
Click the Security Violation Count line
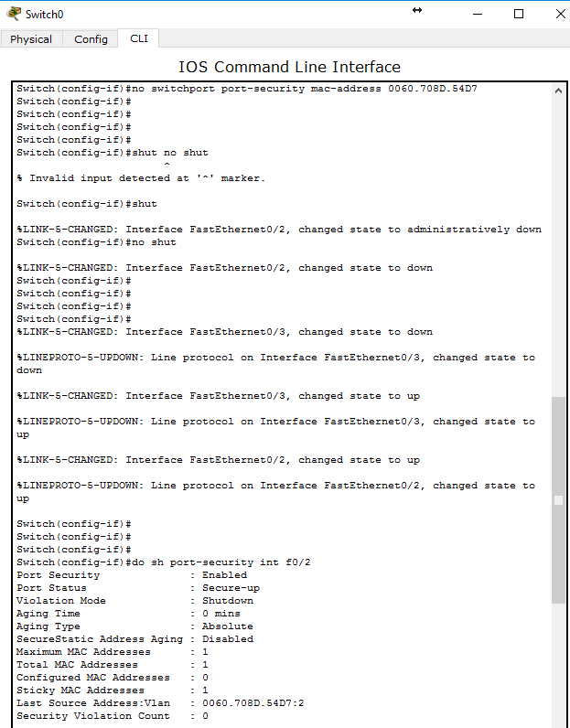coord(113,716)
